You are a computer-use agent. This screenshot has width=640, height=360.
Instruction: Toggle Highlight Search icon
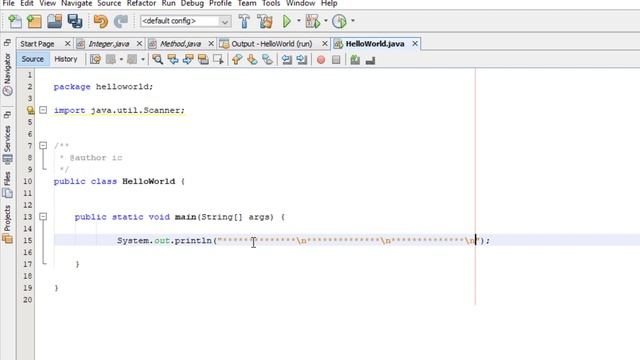click(x=203, y=60)
